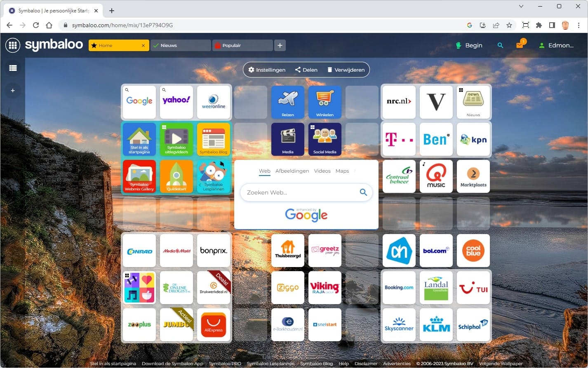Open Chrome's three-dot menu
This screenshot has width=588, height=368.
[x=579, y=25]
